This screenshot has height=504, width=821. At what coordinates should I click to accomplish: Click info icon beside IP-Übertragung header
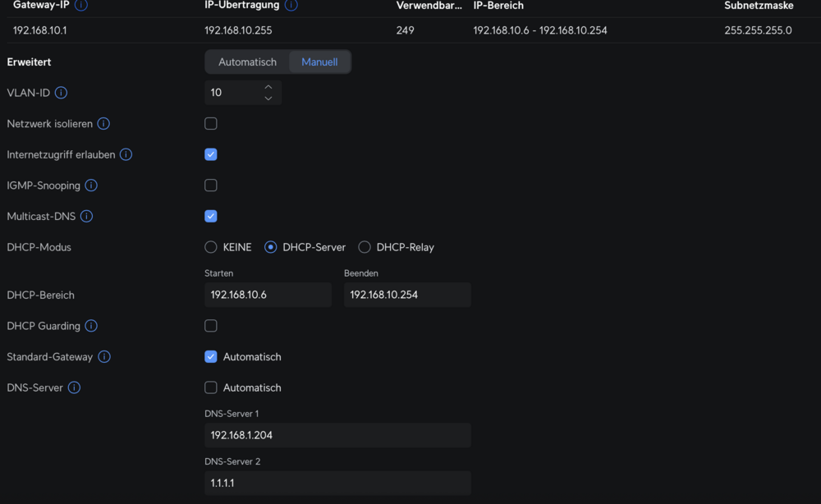pyautogui.click(x=291, y=5)
